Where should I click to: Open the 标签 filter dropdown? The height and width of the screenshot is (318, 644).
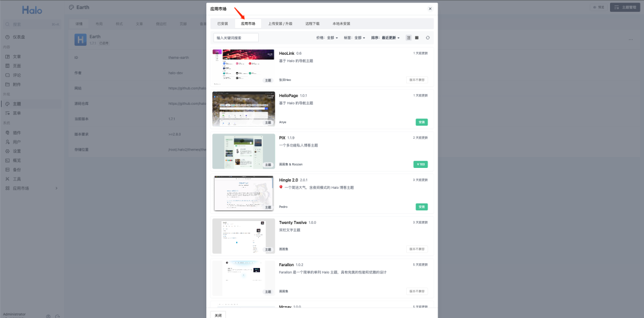point(354,38)
